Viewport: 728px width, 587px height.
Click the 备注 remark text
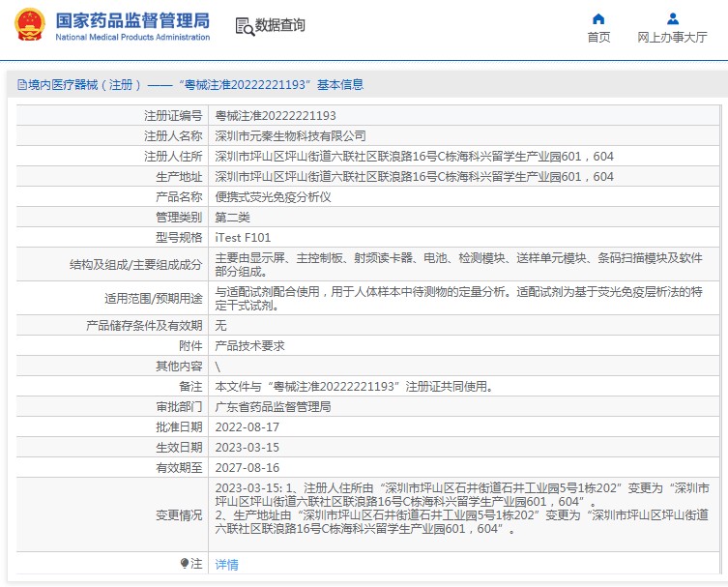[x=354, y=387]
